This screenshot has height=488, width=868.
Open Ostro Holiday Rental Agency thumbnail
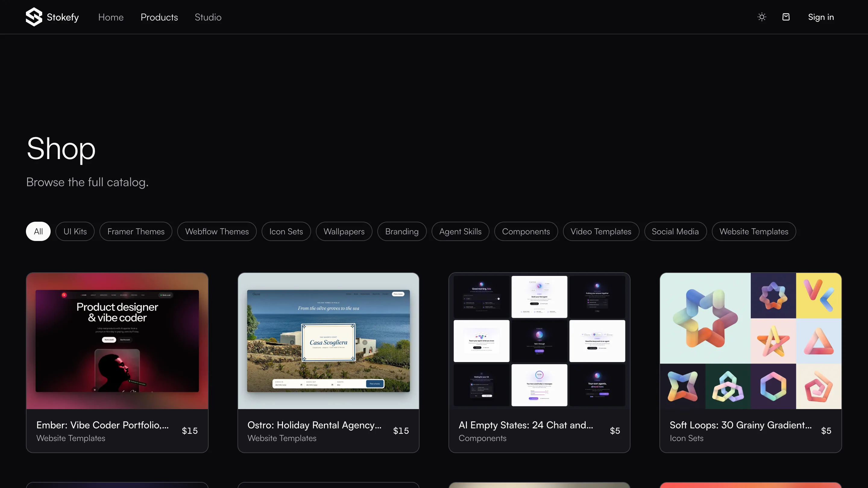[x=329, y=341]
